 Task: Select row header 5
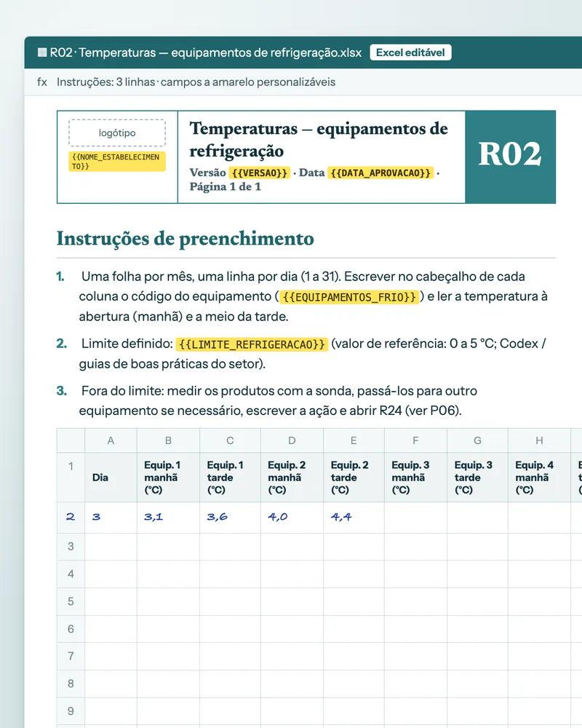(71, 601)
